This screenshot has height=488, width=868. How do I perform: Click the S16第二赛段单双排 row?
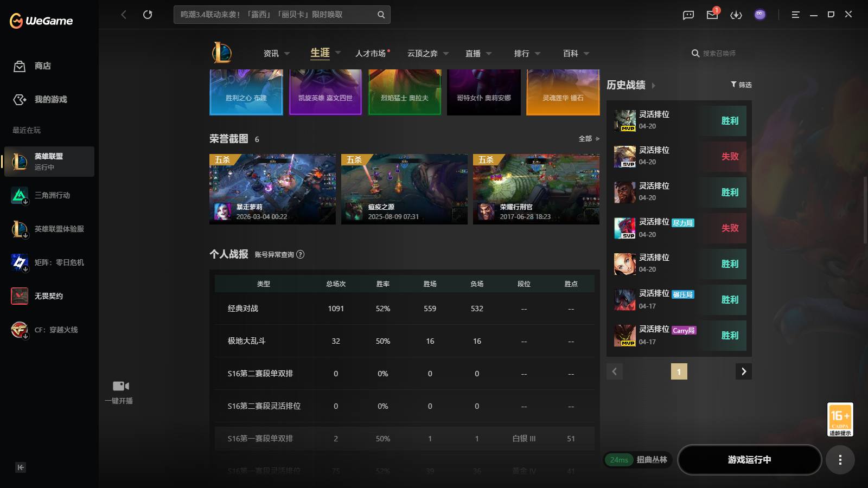pyautogui.click(x=405, y=374)
